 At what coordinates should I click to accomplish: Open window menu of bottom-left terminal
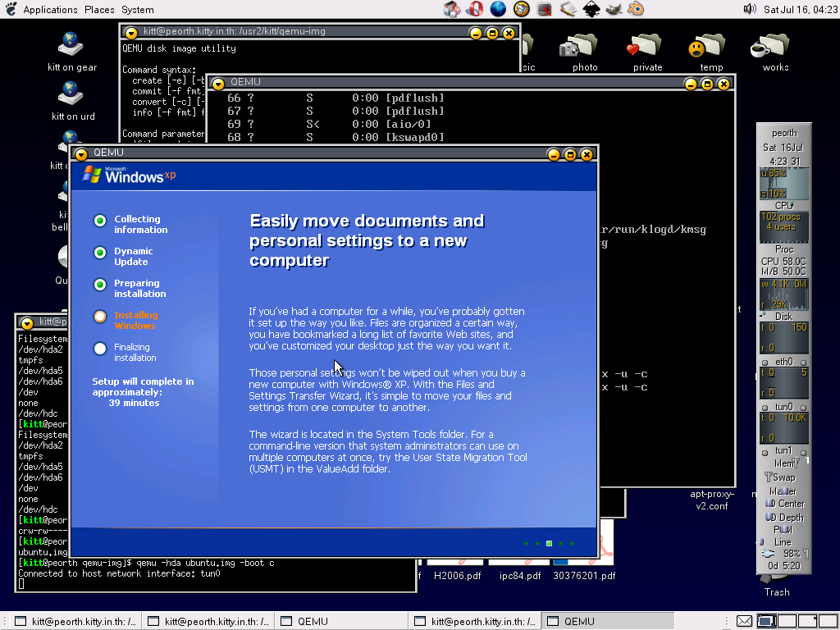27,322
